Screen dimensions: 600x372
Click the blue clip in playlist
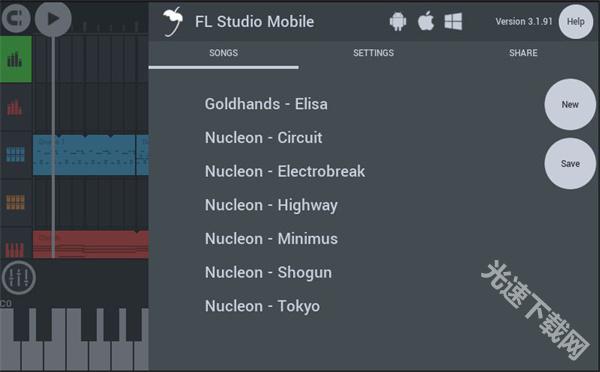(x=84, y=155)
